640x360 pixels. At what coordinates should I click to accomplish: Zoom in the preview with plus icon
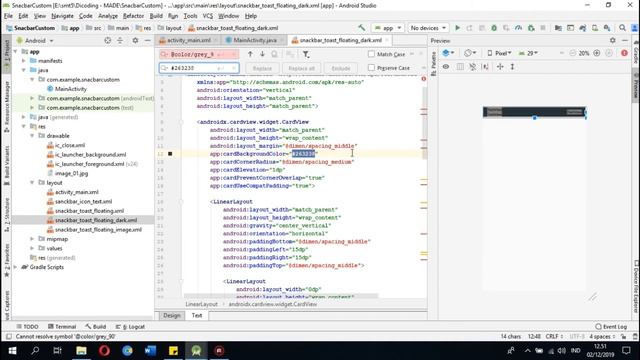(597, 53)
